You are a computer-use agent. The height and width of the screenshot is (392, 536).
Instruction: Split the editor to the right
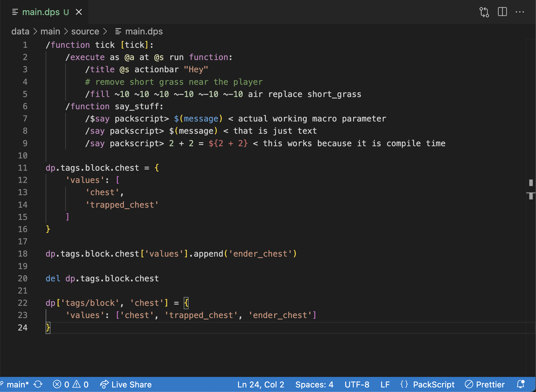click(502, 12)
